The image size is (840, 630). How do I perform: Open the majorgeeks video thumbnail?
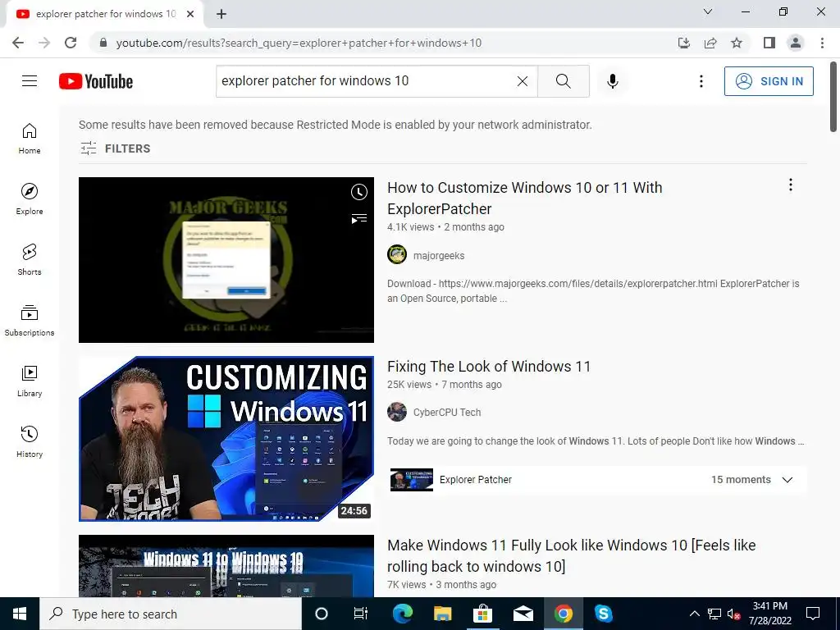tap(226, 260)
